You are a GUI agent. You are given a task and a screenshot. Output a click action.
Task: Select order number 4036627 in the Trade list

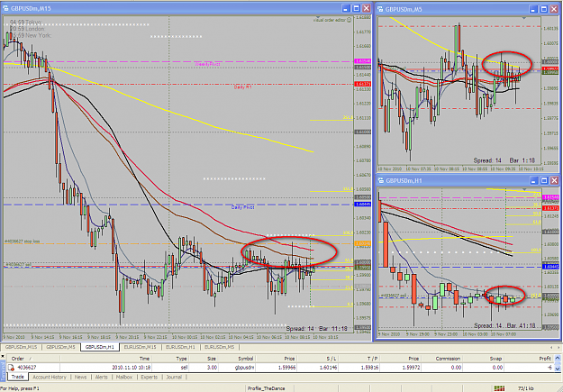[26, 368]
